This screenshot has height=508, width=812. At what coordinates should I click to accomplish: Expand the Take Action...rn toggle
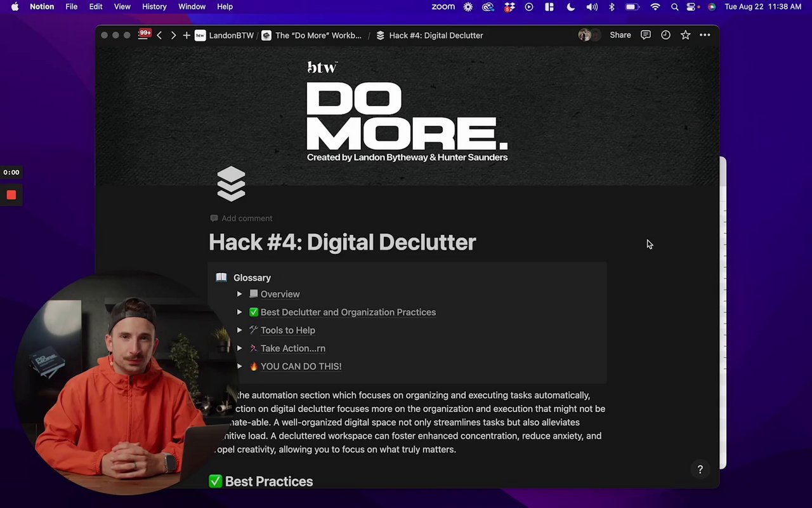239,348
